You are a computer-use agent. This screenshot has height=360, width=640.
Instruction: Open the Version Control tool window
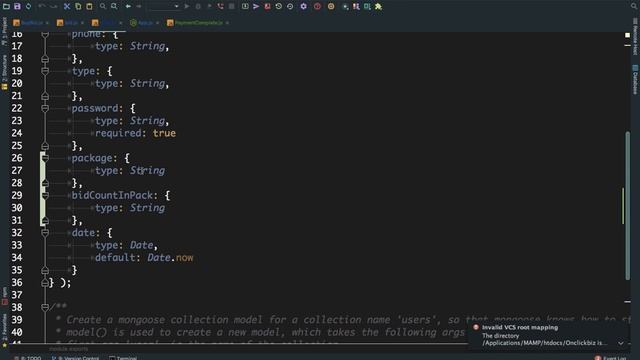76,358
